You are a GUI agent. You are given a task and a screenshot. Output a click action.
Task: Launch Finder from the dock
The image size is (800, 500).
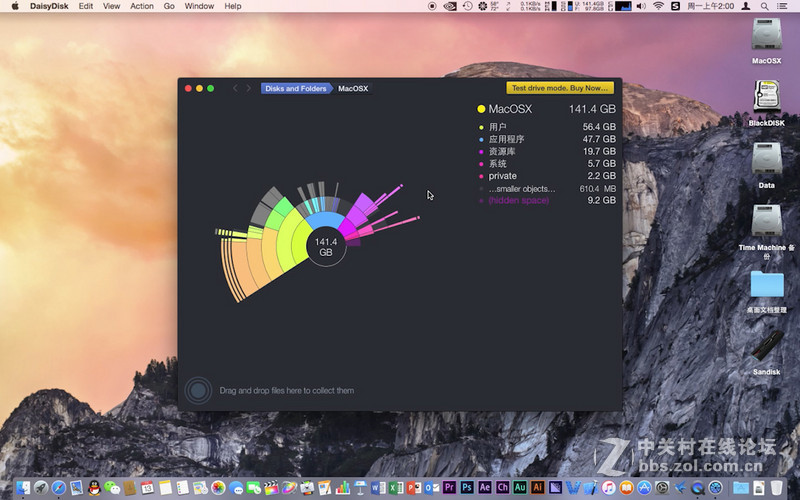pyautogui.click(x=23, y=488)
